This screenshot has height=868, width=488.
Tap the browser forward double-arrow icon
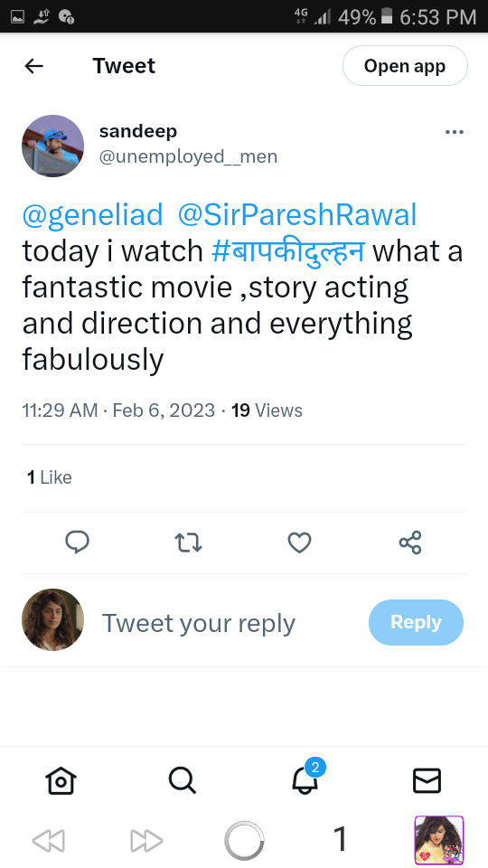pos(146,841)
